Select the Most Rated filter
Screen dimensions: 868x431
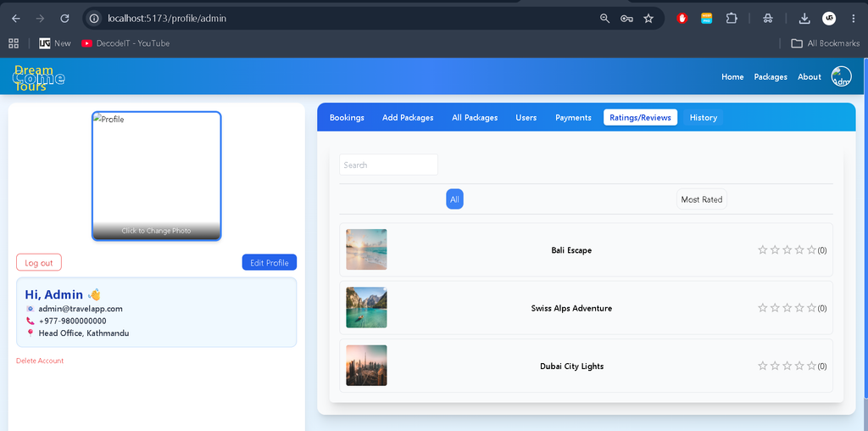(x=701, y=199)
